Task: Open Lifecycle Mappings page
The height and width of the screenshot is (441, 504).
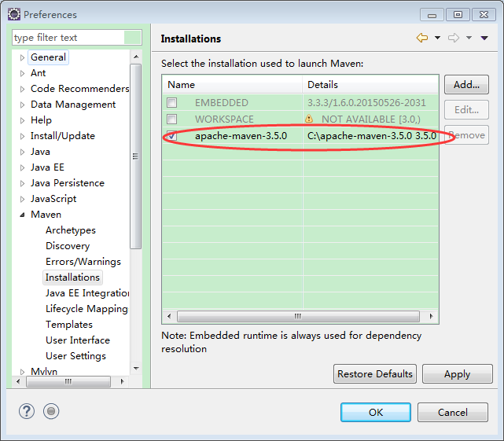Action: [x=86, y=309]
